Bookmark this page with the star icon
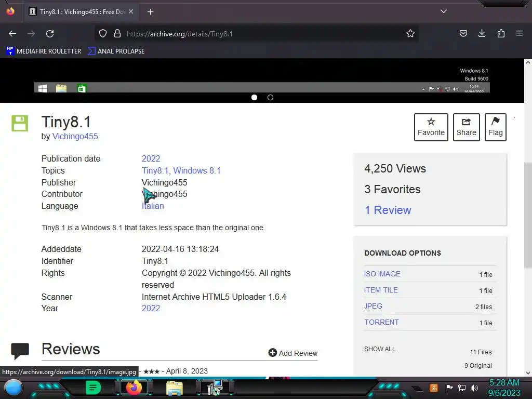 (x=410, y=34)
